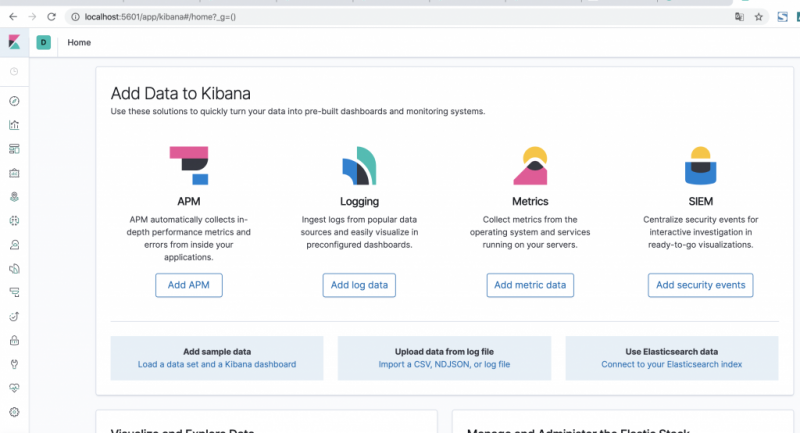Open Infrastructure metrics from the sidebar icon
Image resolution: width=800 pixels, height=433 pixels.
tap(14, 245)
